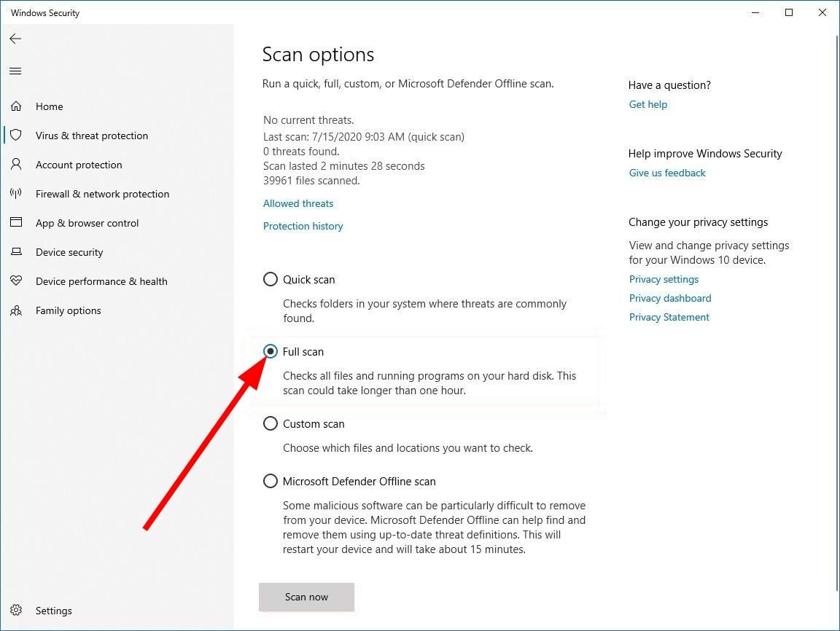The image size is (840, 631).
Task: Open Family options section
Action: 68,310
